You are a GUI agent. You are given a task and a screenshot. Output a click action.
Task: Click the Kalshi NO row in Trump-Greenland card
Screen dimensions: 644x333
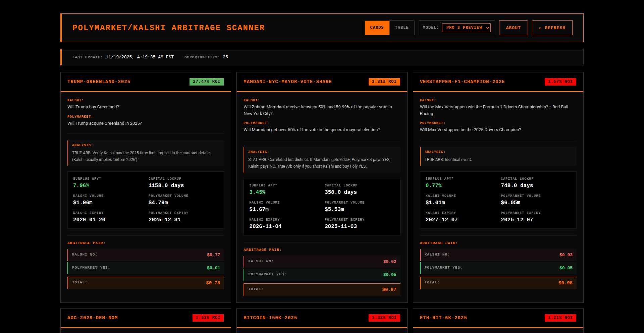pos(146,255)
